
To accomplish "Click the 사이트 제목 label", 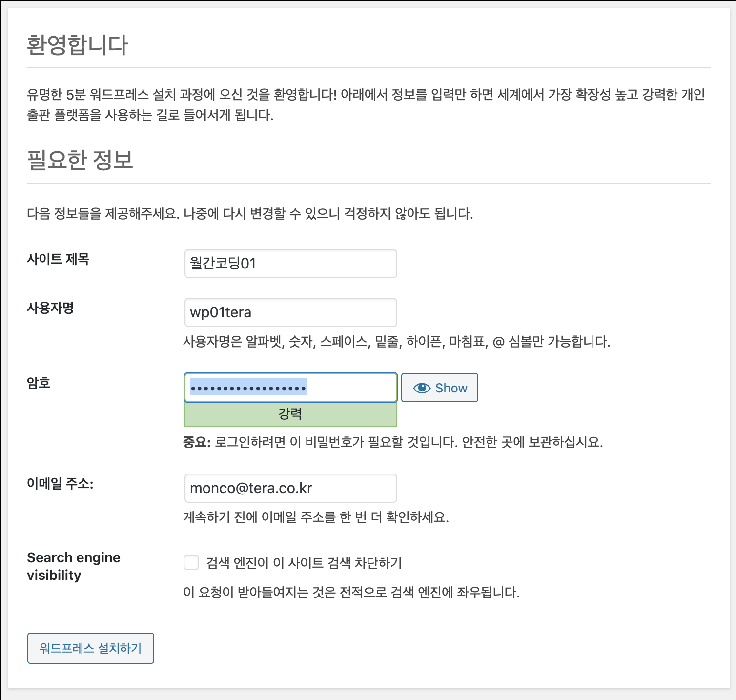I will [58, 259].
